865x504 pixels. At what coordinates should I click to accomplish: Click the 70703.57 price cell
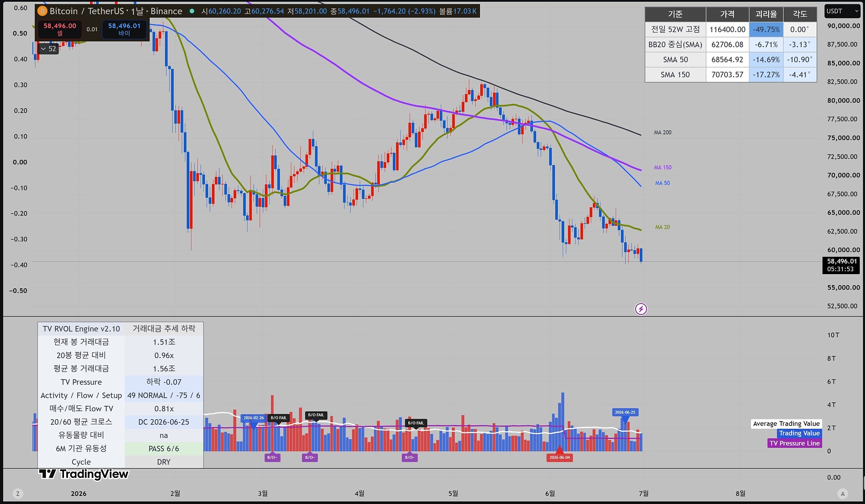(727, 75)
